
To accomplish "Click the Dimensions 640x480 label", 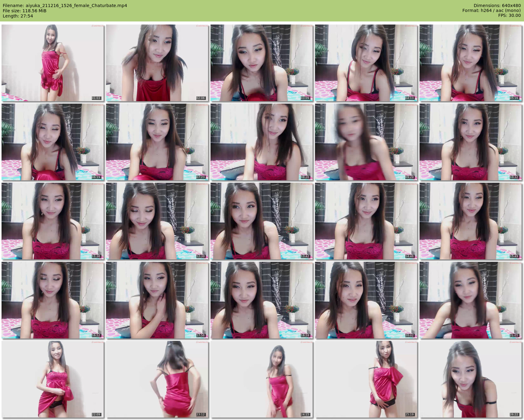I will (x=497, y=6).
